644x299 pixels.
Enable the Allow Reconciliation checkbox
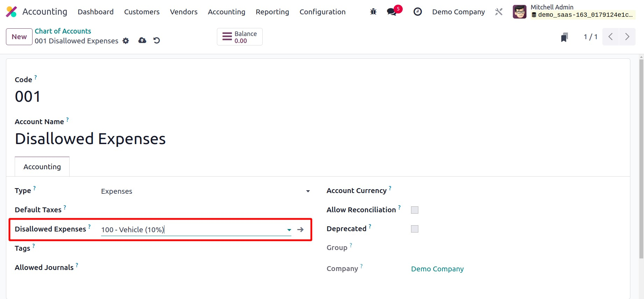415,210
